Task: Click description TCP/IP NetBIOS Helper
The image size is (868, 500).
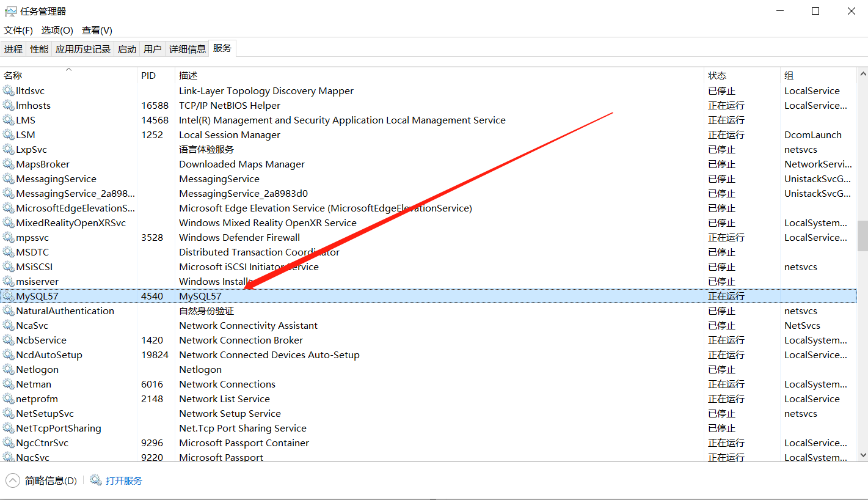Action: (x=230, y=105)
